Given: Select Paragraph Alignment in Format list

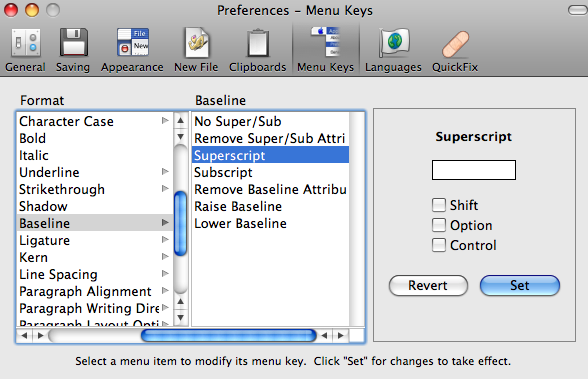Looking at the screenshot, I should [95, 291].
